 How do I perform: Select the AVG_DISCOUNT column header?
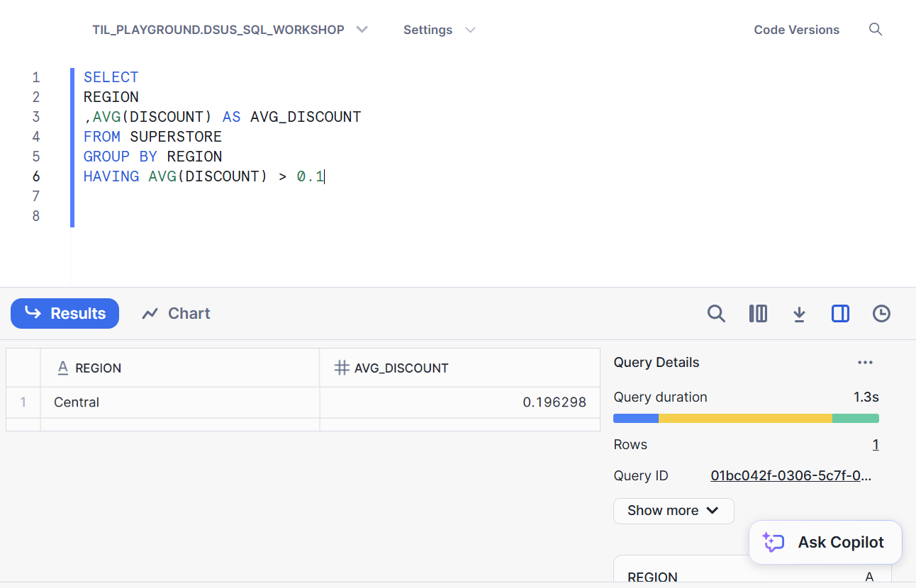click(401, 368)
